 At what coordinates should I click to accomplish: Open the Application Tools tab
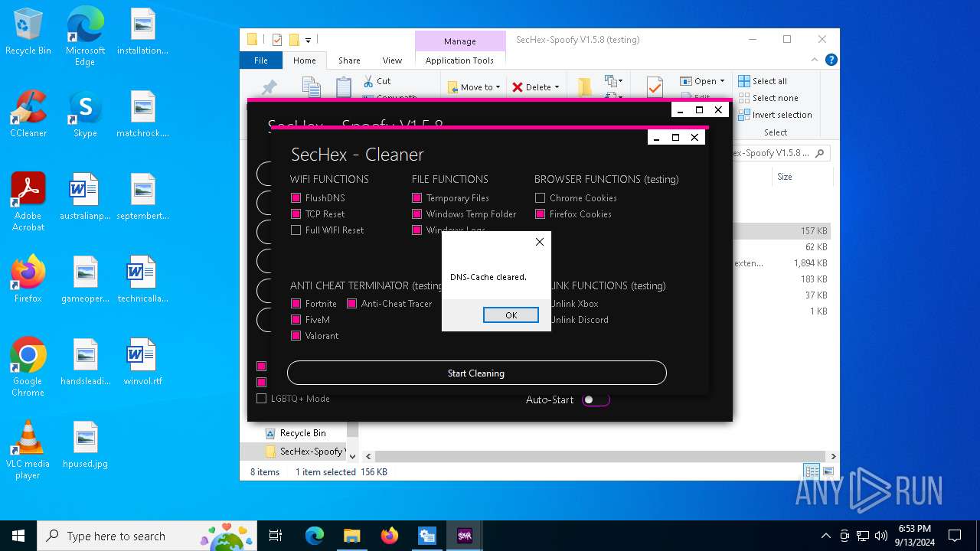[459, 60]
